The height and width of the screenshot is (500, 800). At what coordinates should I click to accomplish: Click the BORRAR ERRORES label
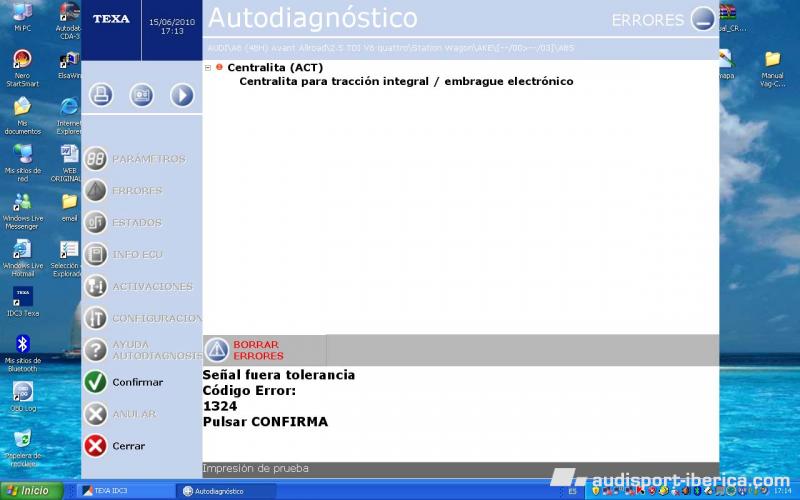pos(258,350)
